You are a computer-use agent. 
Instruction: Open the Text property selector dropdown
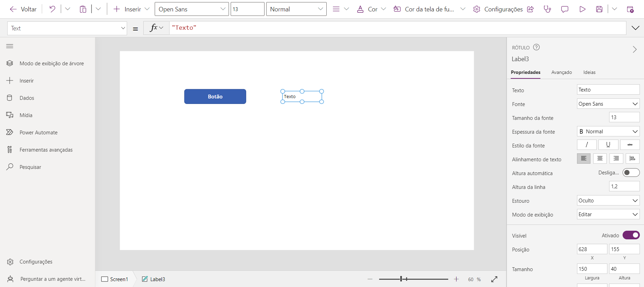67,28
